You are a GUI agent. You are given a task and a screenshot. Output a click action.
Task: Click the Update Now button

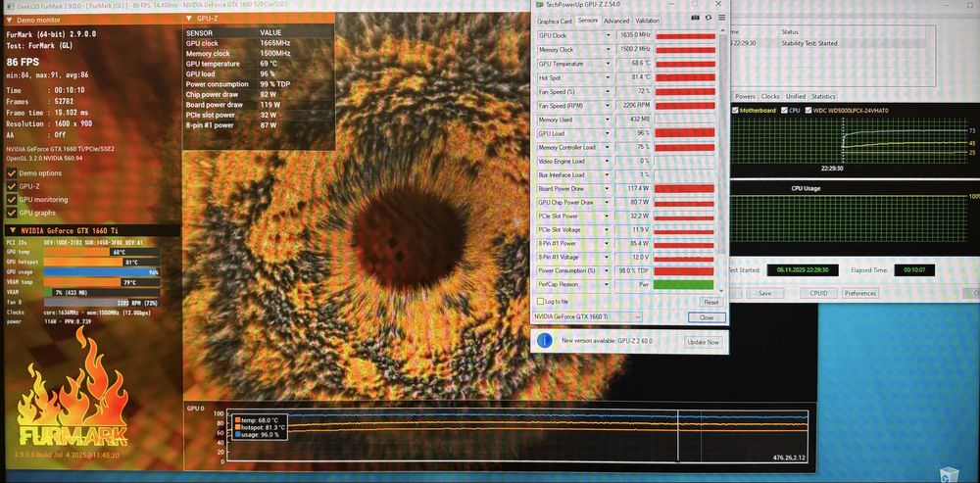[703, 343]
